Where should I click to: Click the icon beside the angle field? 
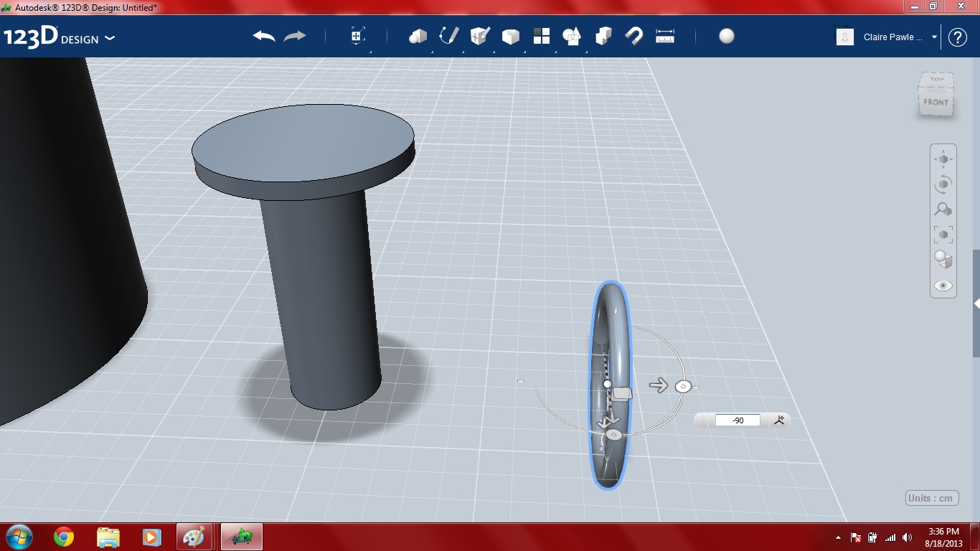coord(780,420)
